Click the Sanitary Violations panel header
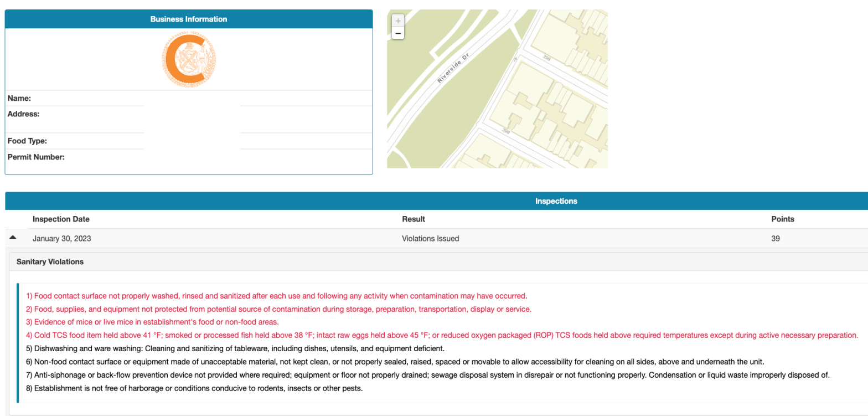Viewport: 868px width, 416px height. [50, 261]
